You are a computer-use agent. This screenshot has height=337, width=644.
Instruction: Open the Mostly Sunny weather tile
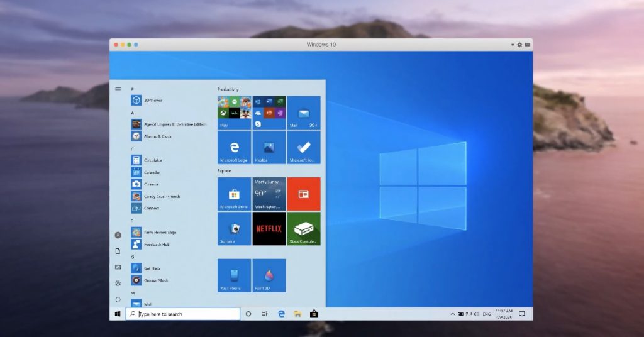(269, 194)
